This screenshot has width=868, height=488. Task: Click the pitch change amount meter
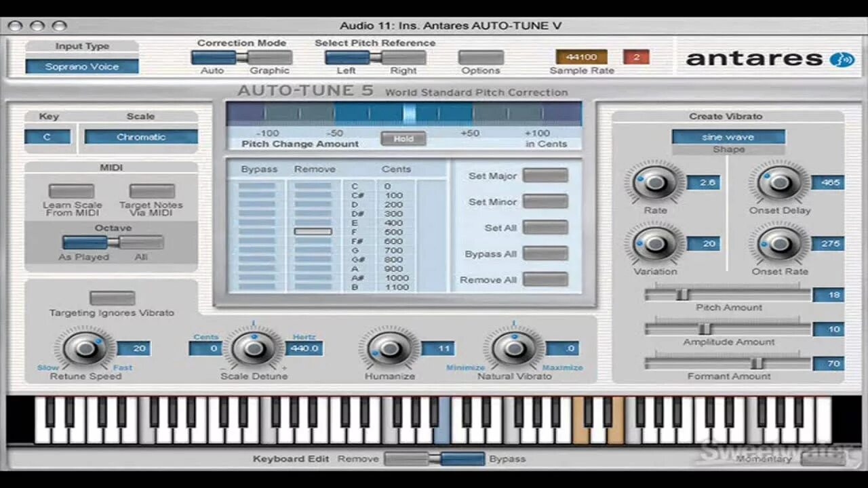404,113
